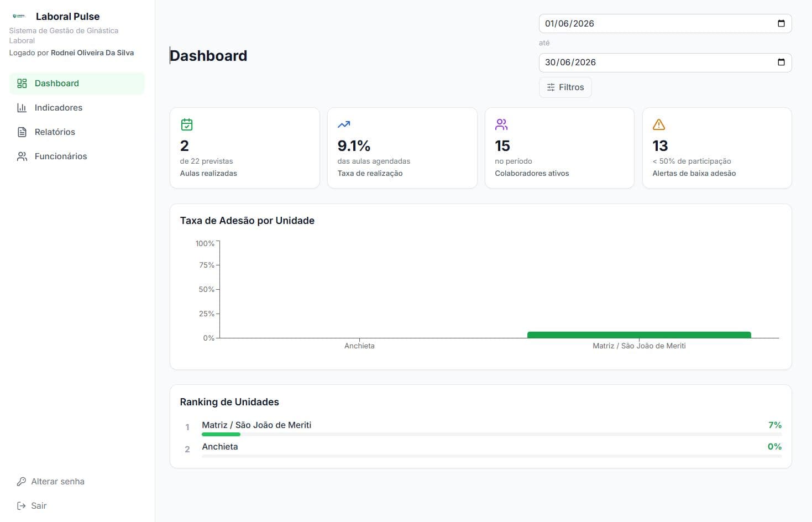Click the 0% value next to Anchieta ranking
Viewport: 812px width, 522px height.
[774, 447]
